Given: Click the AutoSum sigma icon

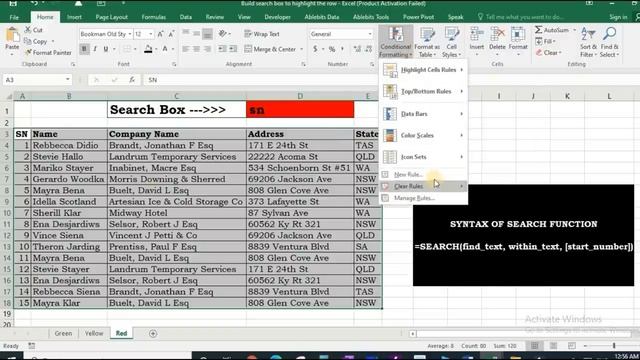Looking at the screenshot, I should pos(539,30).
